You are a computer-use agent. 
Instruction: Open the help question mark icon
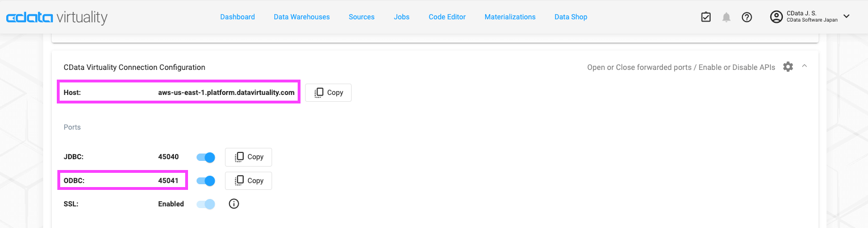(747, 17)
